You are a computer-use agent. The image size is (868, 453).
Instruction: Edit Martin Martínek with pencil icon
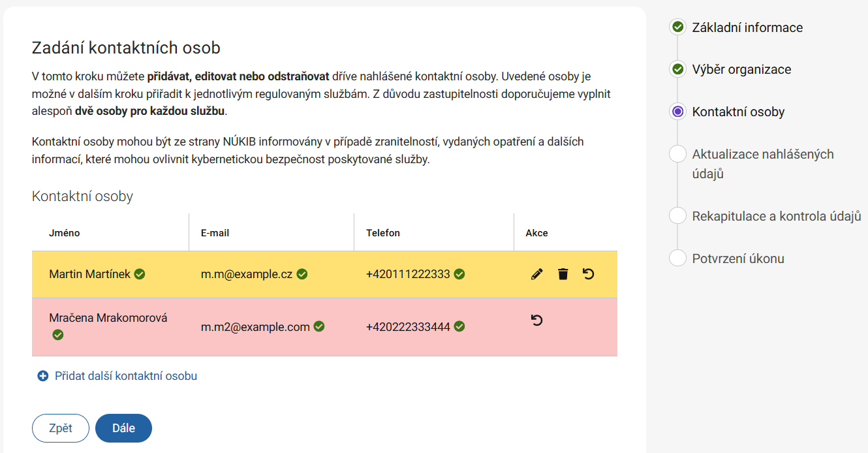[536, 274]
